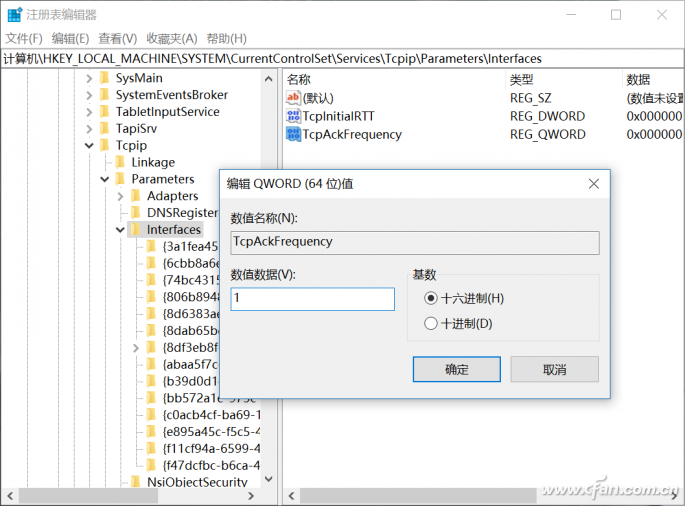Click the TabletInputService folder icon

click(x=104, y=112)
